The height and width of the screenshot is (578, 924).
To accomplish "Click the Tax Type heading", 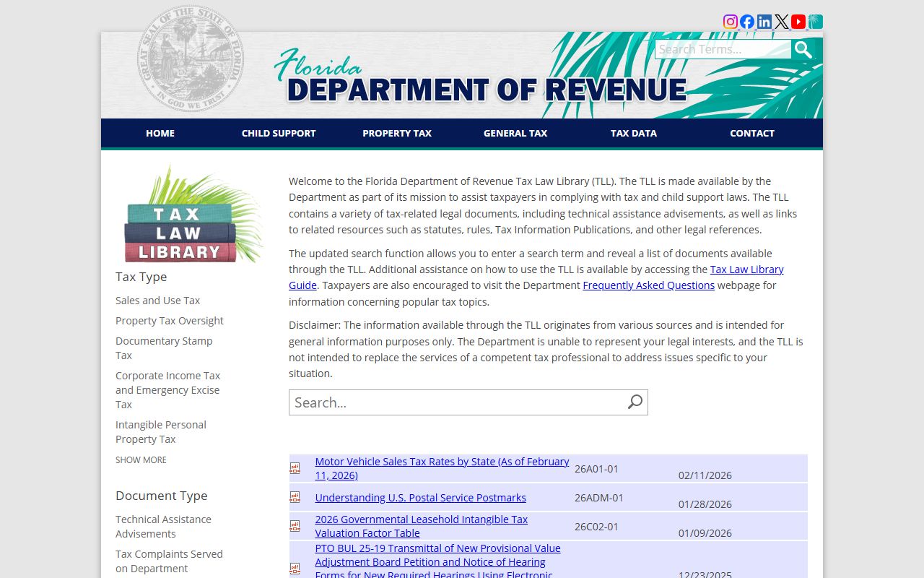I will [141, 277].
